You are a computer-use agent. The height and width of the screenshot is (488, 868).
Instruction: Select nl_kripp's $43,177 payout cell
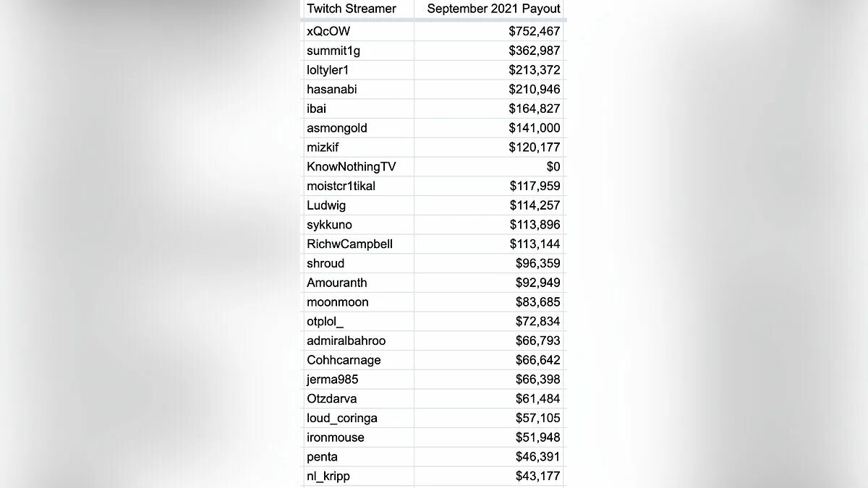click(x=488, y=476)
